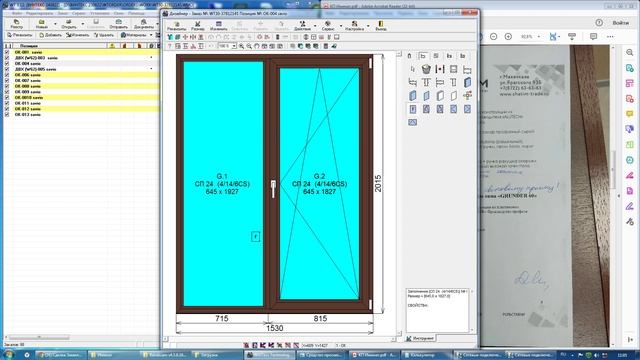Select the trash bucket tool in palette
This screenshot has height=360, width=640.
426,69
